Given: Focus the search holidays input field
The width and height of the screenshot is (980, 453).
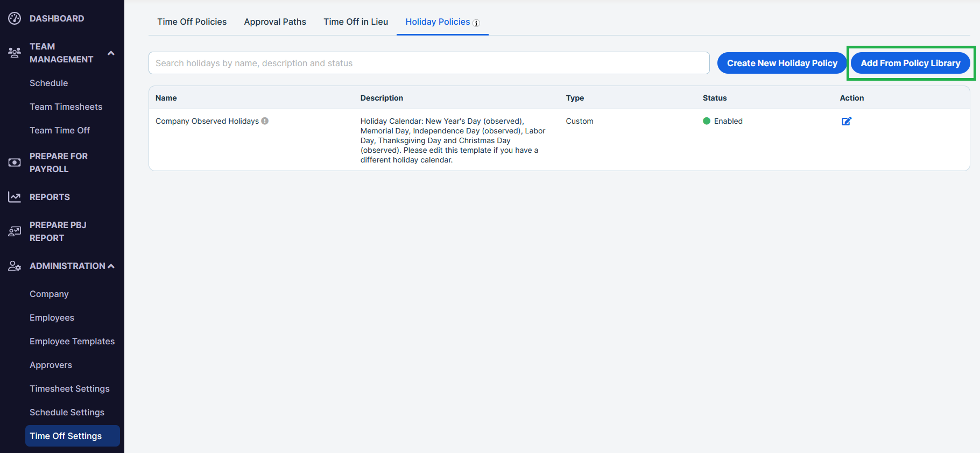Looking at the screenshot, I should coord(429,63).
